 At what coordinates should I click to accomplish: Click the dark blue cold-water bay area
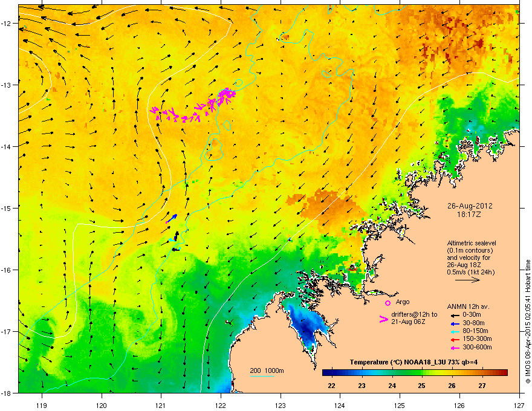click(x=307, y=328)
